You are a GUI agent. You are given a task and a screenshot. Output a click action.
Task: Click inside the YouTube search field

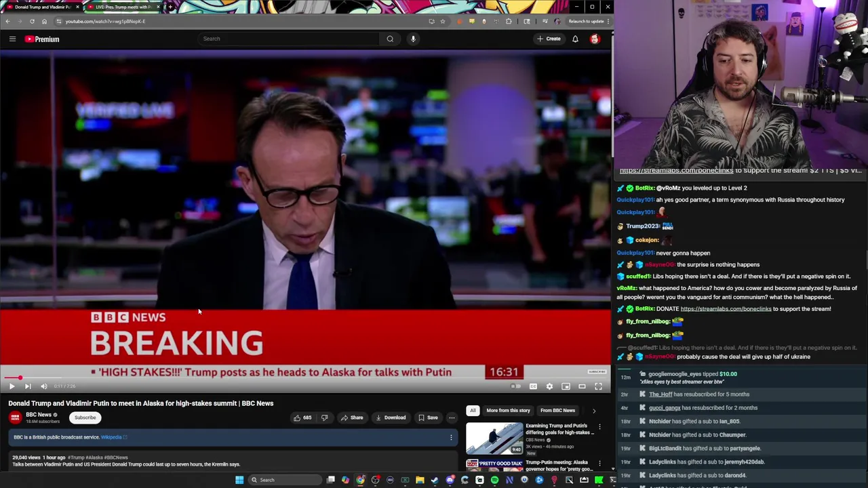[288, 39]
